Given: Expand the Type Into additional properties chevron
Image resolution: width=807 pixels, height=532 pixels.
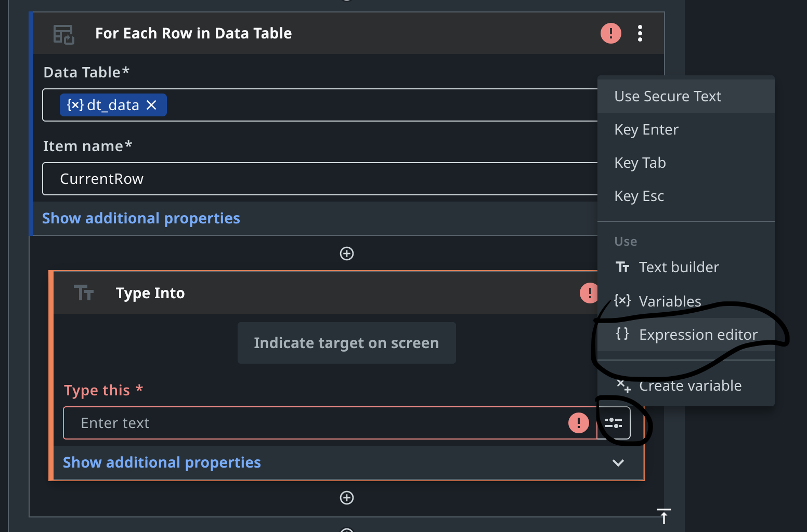Looking at the screenshot, I should tap(618, 463).
